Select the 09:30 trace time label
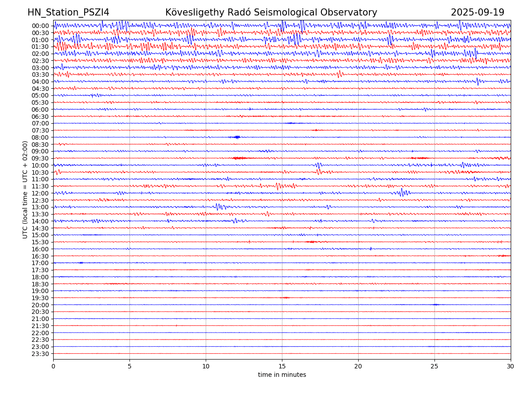This screenshot has height=399, width=532. (40, 158)
